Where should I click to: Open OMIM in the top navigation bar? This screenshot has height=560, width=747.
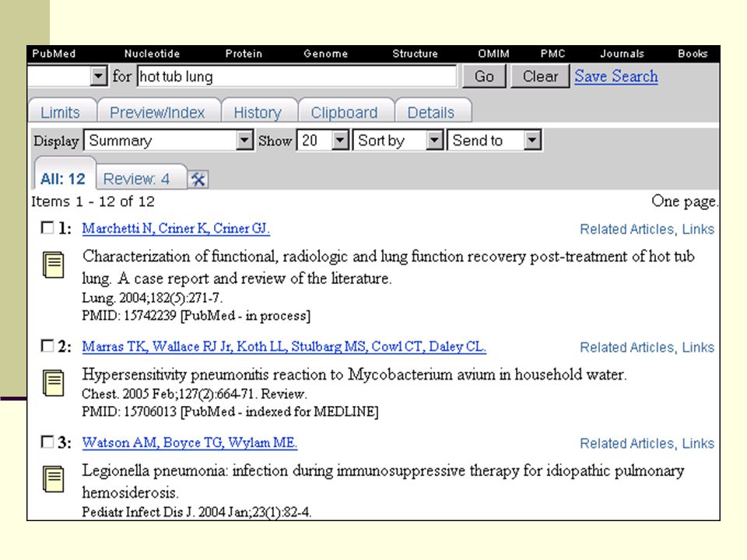point(493,54)
